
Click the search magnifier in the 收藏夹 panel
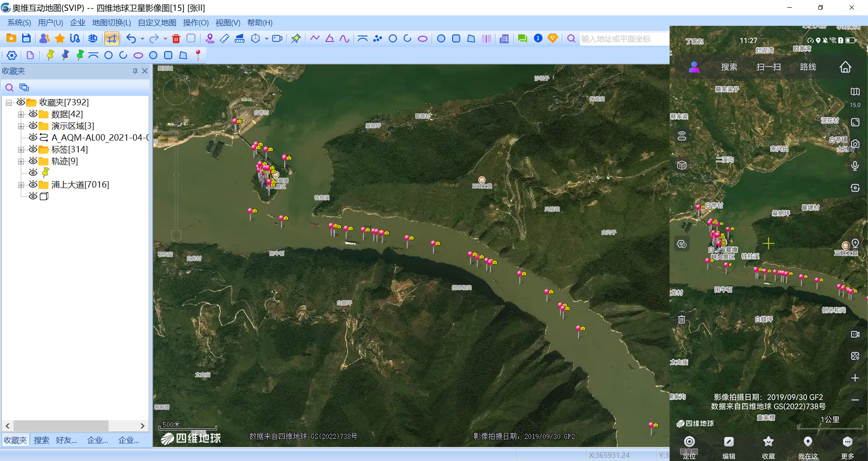click(9, 87)
